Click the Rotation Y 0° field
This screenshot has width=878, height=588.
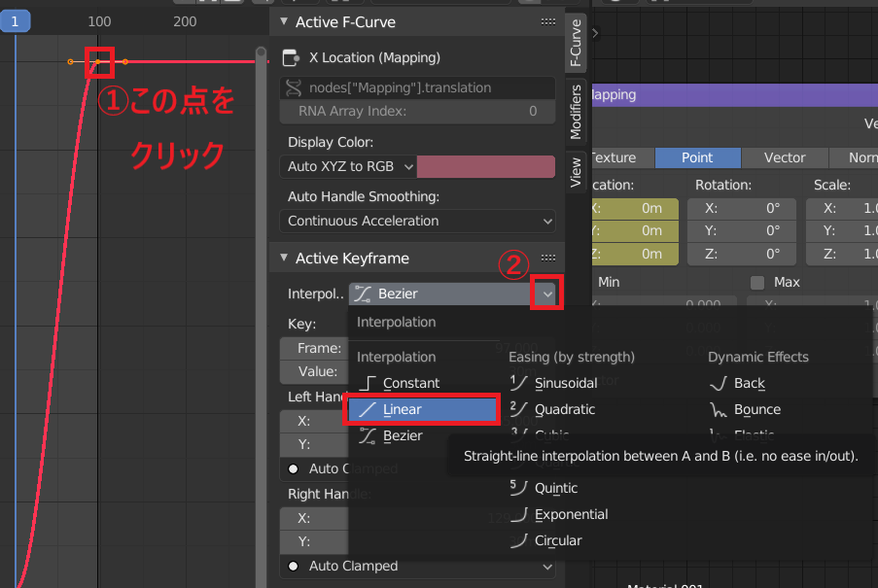tap(741, 231)
